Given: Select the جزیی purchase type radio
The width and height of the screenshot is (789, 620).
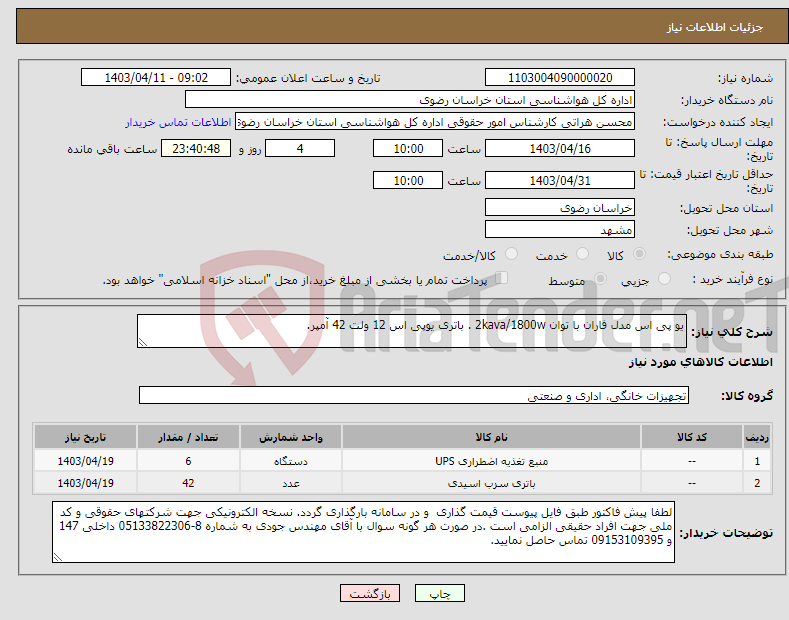Looking at the screenshot, I should [x=664, y=279].
